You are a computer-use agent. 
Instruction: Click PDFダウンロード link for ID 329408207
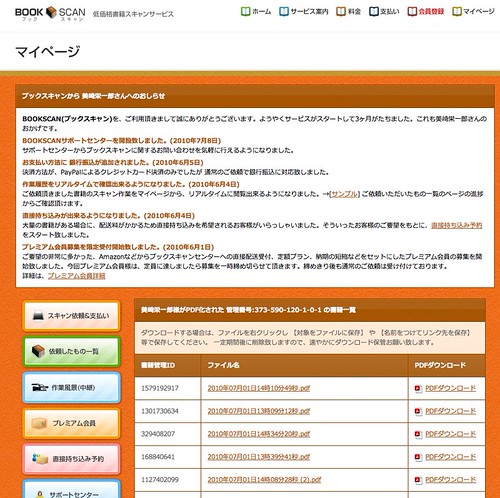(450, 434)
